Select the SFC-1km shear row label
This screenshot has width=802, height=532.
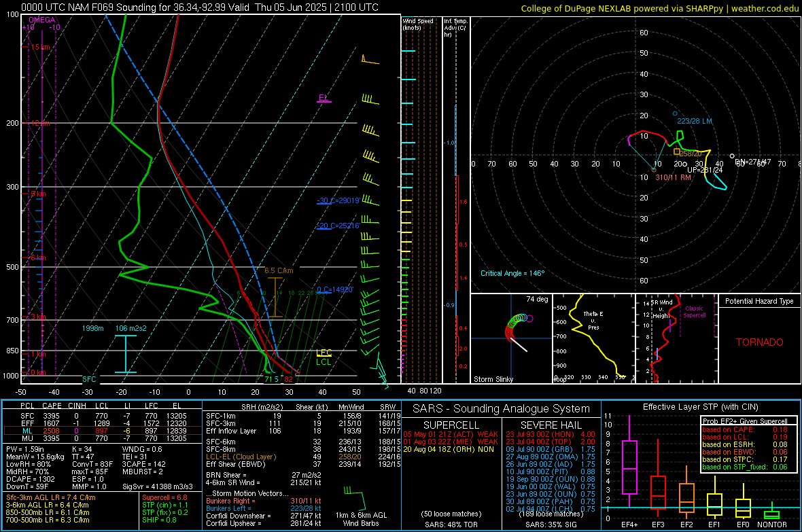pyautogui.click(x=220, y=416)
